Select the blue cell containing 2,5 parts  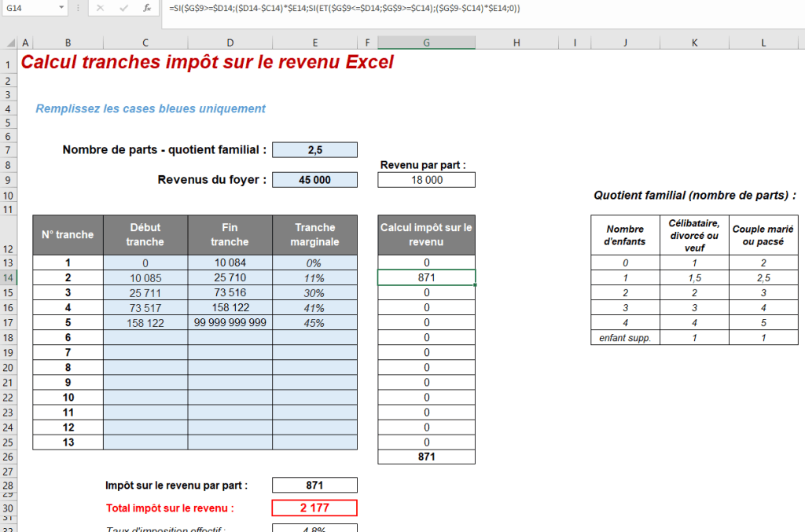point(314,149)
